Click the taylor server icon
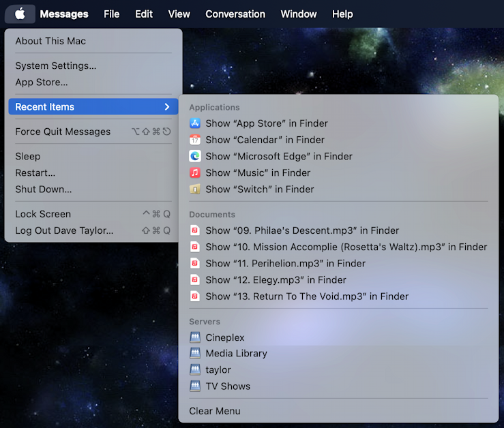This screenshot has width=504, height=428. [195, 369]
